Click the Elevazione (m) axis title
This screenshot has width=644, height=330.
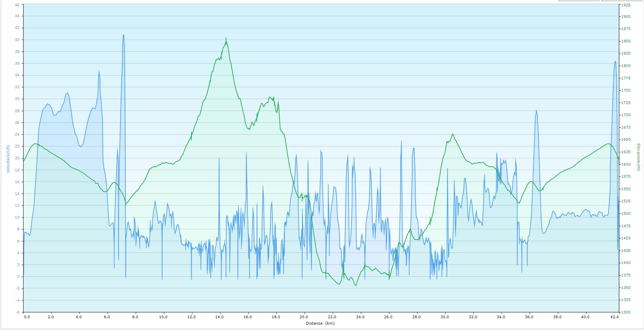tap(638, 157)
